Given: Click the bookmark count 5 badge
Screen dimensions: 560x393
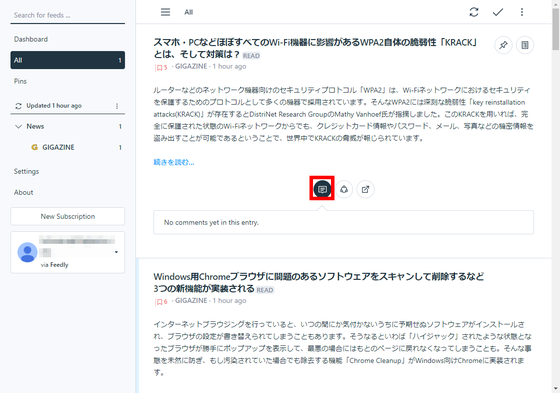Looking at the screenshot, I should click(161, 67).
